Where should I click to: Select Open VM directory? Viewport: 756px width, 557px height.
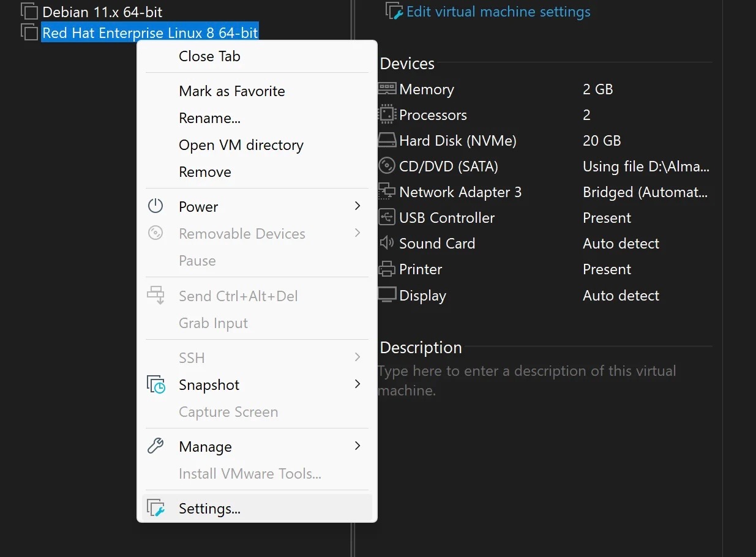pos(241,145)
